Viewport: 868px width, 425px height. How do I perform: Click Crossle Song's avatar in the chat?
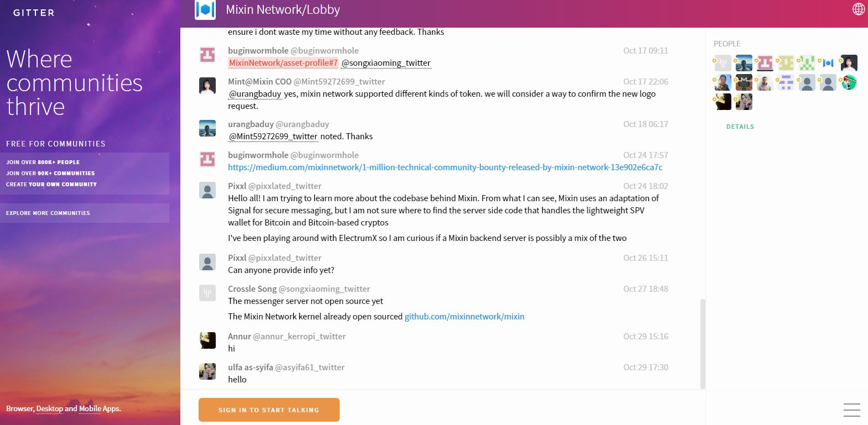pyautogui.click(x=207, y=293)
